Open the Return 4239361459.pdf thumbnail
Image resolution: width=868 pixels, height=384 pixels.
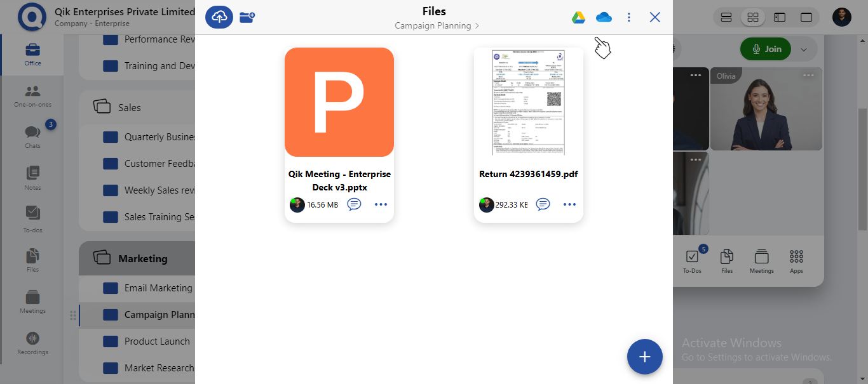[529, 103]
